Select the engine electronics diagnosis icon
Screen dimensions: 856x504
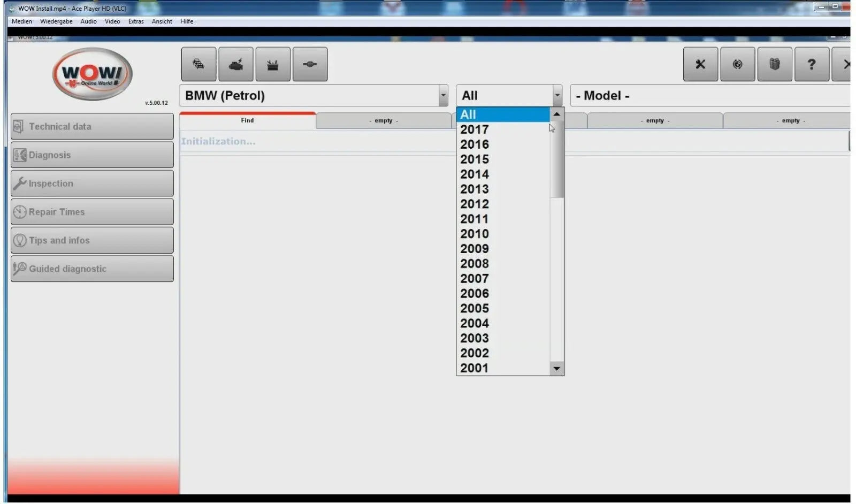(235, 64)
